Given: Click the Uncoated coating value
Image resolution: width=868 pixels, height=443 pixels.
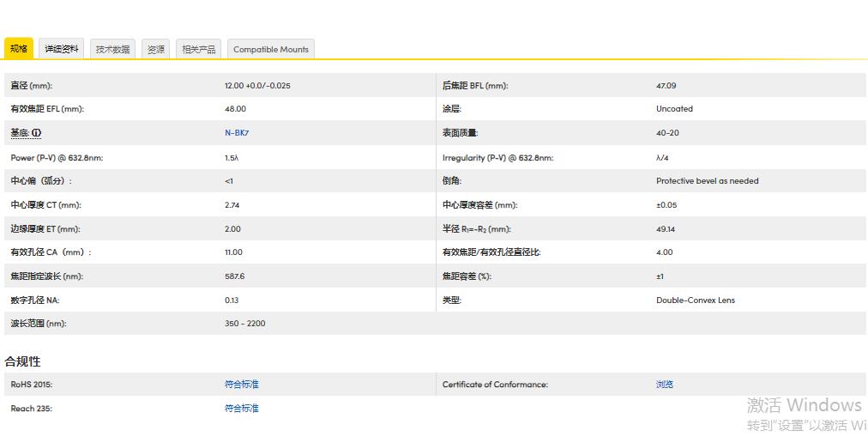Looking at the screenshot, I should click(674, 109).
